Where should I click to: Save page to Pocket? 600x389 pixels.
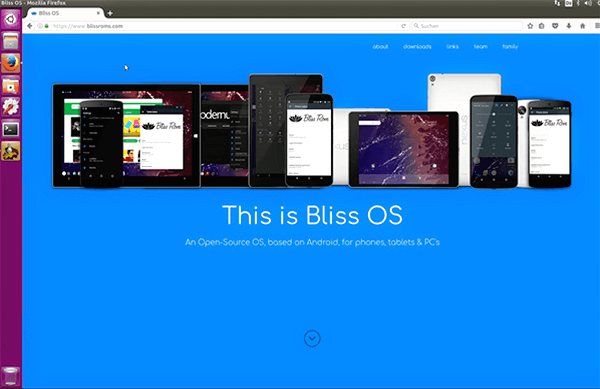point(555,26)
